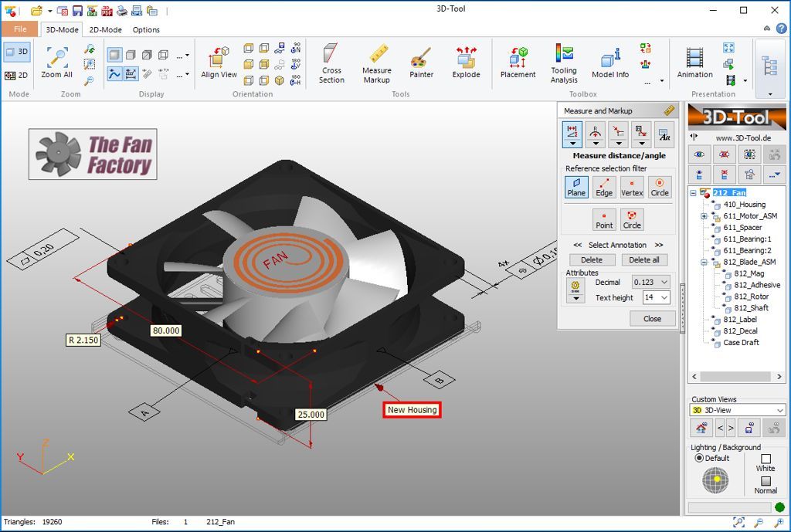Click the lighting sphere preview

coord(715,480)
